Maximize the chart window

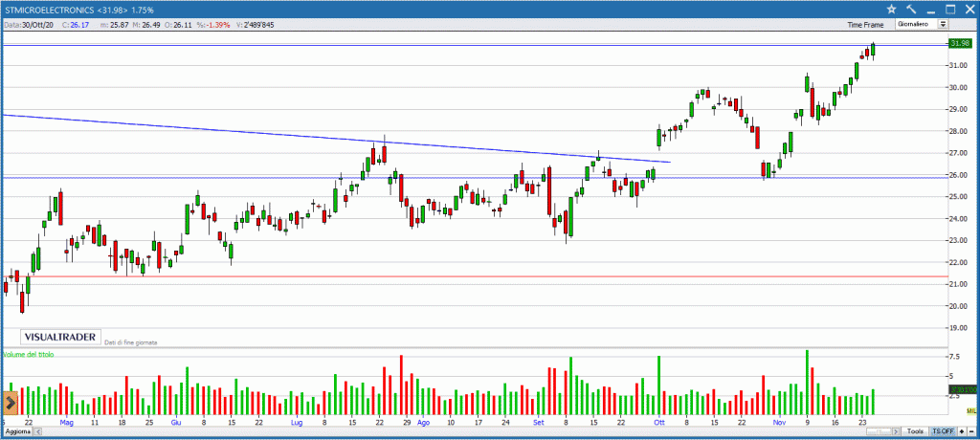pyautogui.click(x=950, y=9)
